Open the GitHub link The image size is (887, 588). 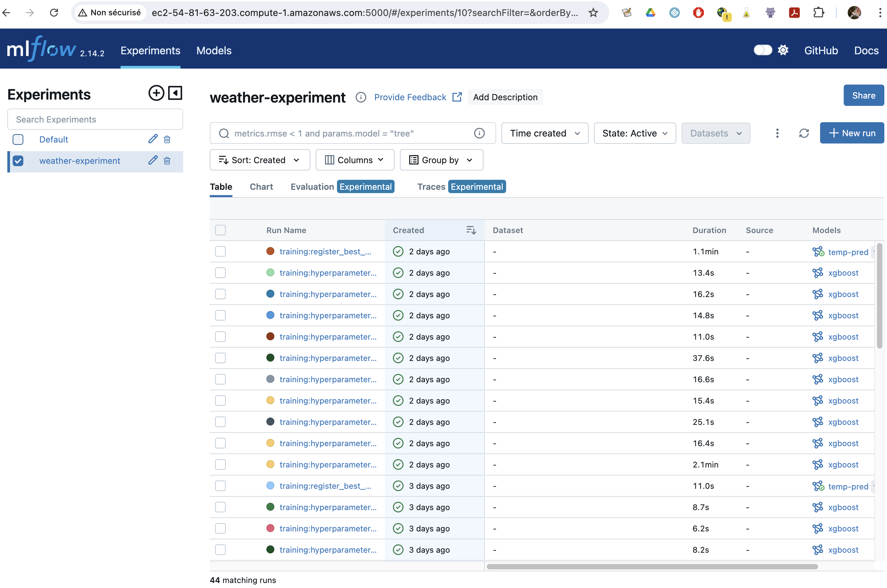(821, 50)
